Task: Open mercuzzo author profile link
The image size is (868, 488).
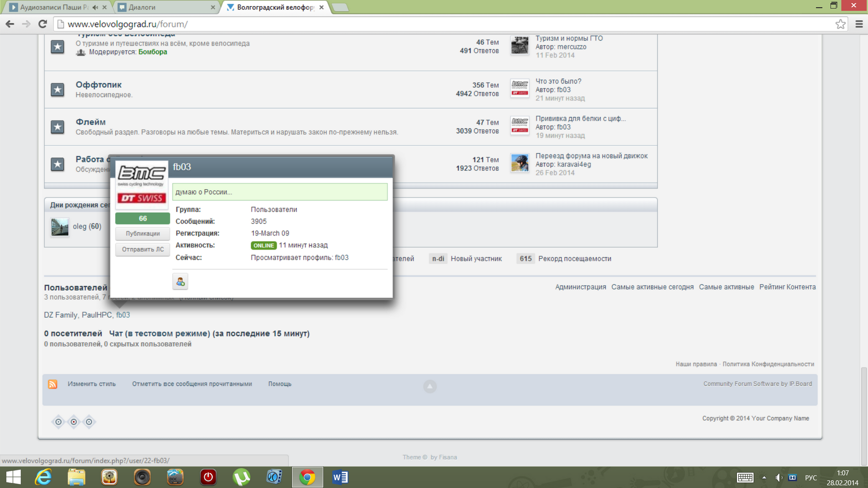Action: [572, 47]
